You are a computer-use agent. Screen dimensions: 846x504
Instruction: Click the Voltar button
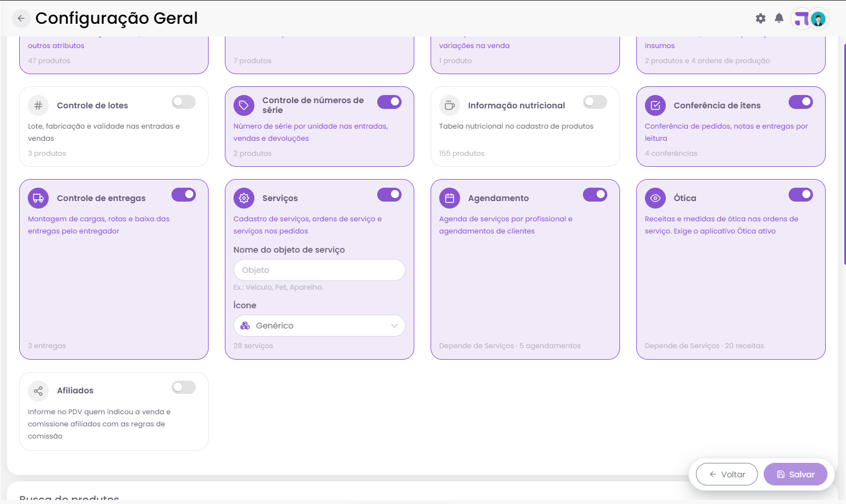pos(727,474)
